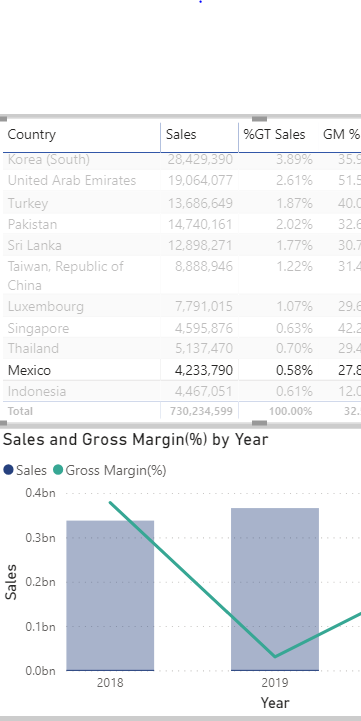This screenshot has width=361, height=721.
Task: Click the 2018 x-axis year label
Action: pos(110,683)
